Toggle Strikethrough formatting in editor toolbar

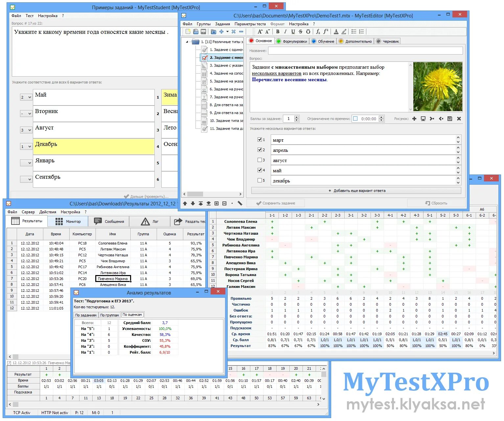pos(301,32)
